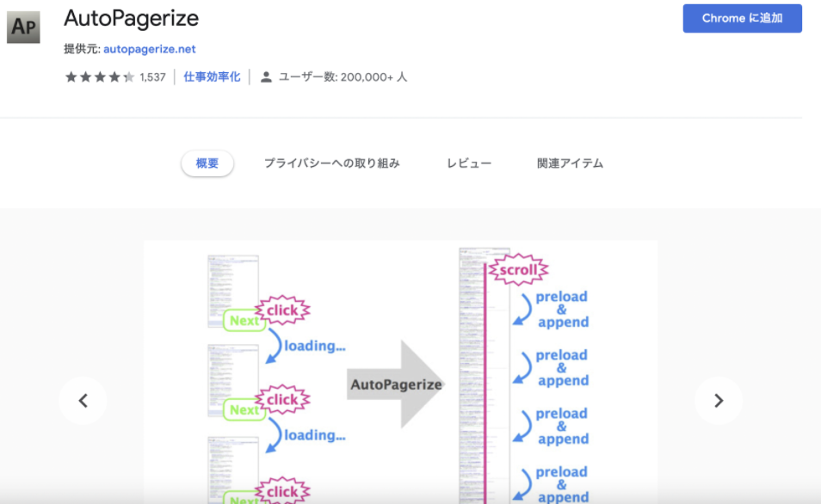Go to previous screenshot with left arrow
Image resolution: width=821 pixels, height=504 pixels.
coord(83,401)
